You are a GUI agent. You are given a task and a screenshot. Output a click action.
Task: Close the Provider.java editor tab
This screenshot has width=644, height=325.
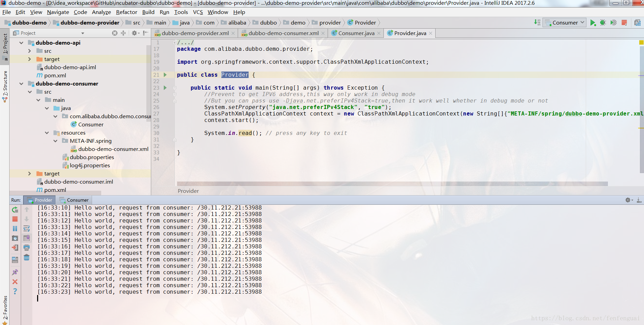[x=431, y=33]
